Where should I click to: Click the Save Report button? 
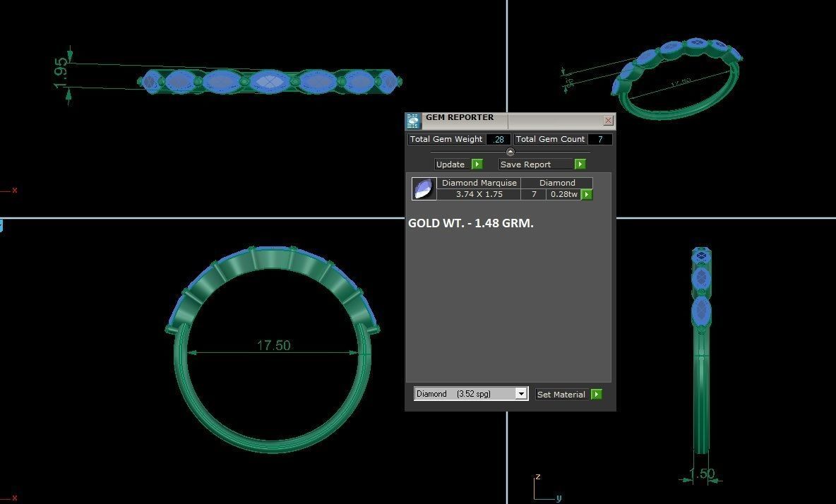[536, 164]
